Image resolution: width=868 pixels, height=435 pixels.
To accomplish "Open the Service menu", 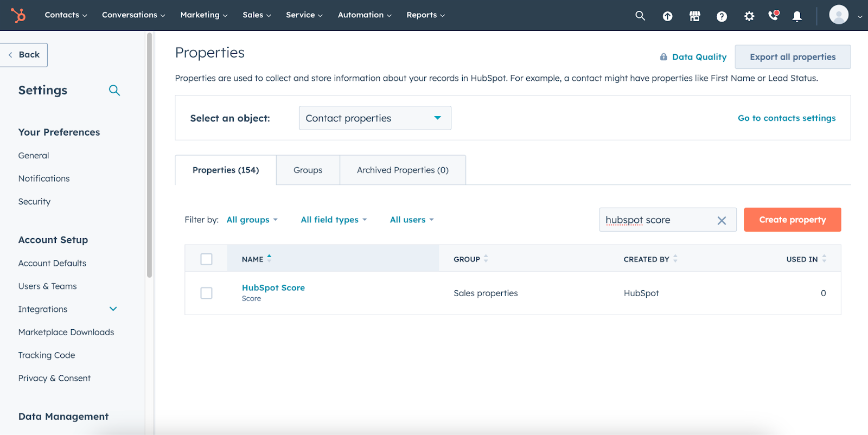I will [304, 15].
